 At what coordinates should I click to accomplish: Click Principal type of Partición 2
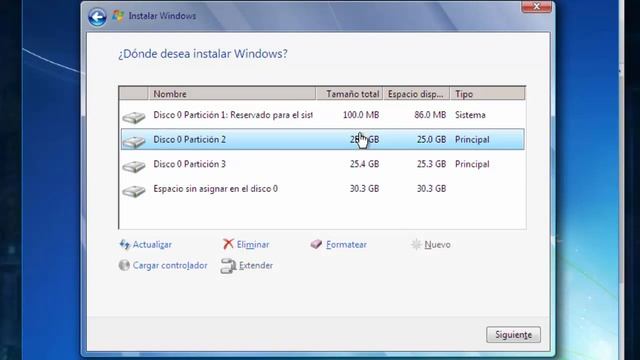(x=472, y=140)
